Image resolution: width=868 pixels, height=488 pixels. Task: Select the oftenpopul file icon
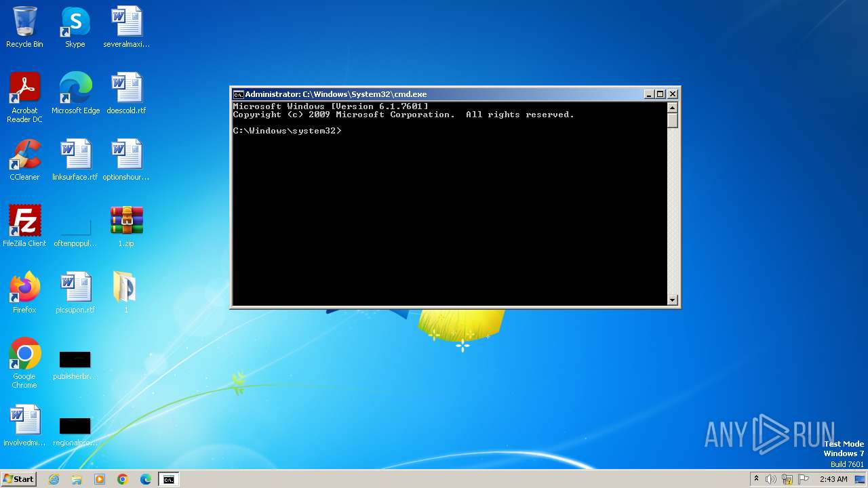[x=75, y=226]
